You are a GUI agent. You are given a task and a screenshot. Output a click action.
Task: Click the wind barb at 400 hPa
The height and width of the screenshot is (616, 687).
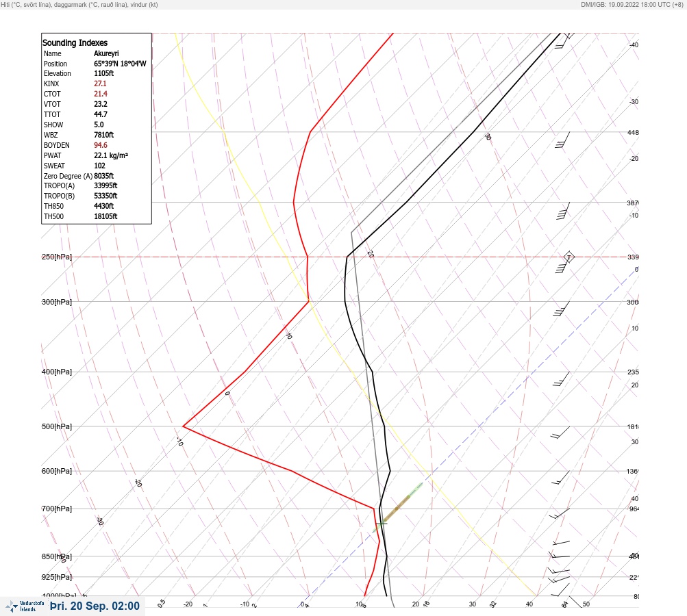pos(561,378)
